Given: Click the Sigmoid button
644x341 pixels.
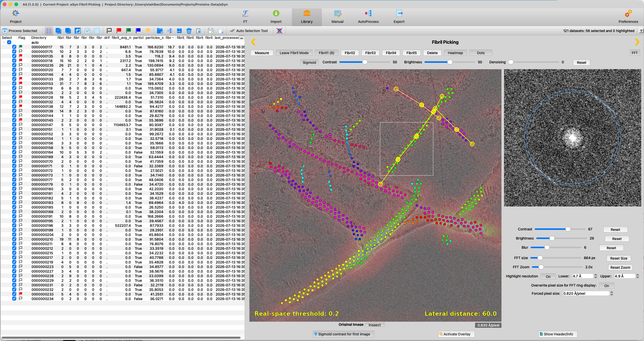Looking at the screenshot, I should pos(309,63).
